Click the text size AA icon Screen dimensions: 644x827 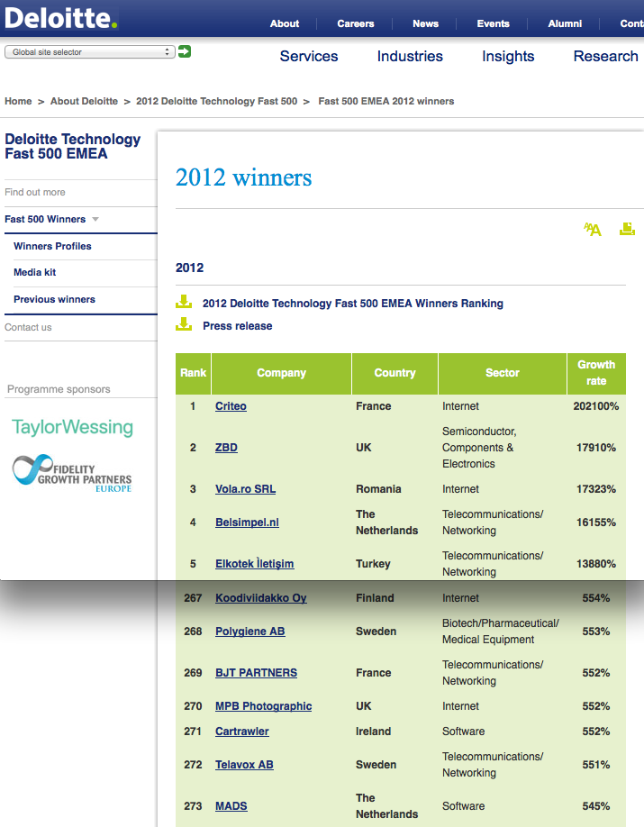593,229
